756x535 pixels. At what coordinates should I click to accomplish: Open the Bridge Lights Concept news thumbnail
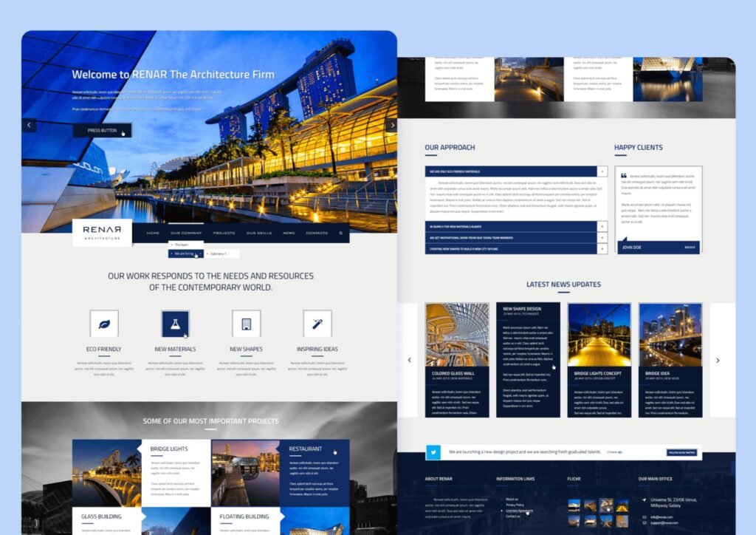(x=599, y=334)
